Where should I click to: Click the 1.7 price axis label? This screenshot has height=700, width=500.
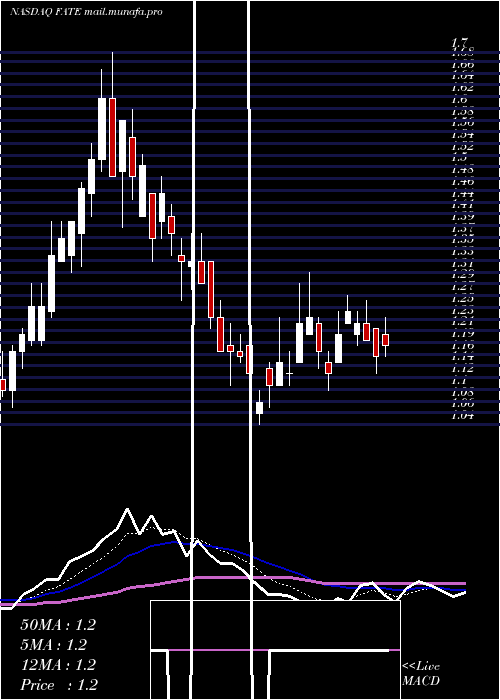(459, 43)
